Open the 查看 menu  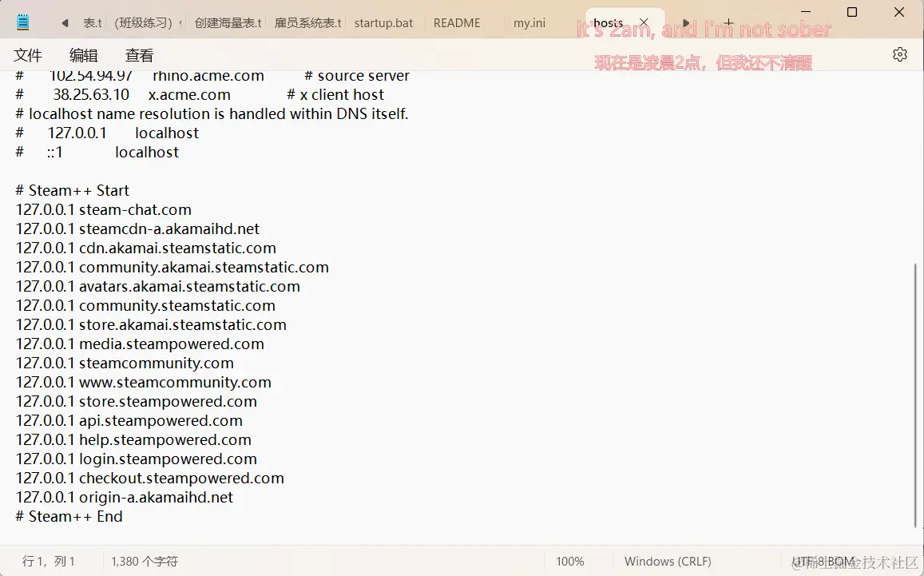coord(139,55)
